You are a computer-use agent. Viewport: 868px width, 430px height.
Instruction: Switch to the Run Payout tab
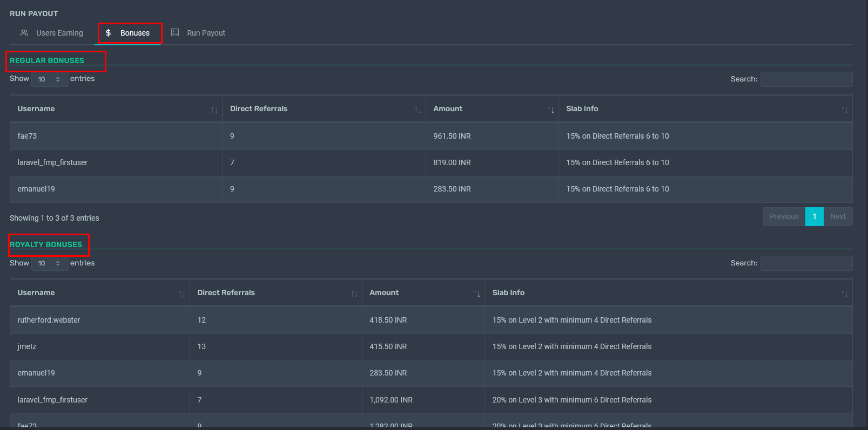coord(198,33)
